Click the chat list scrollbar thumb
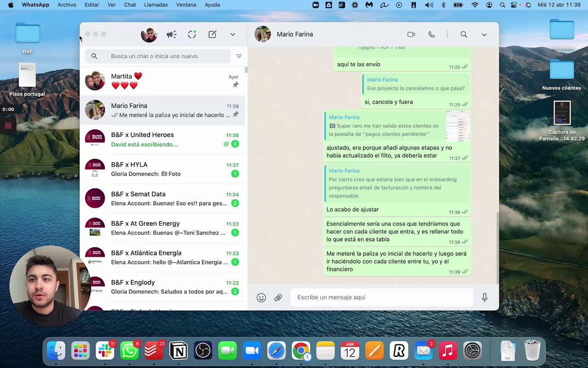 tap(246, 70)
